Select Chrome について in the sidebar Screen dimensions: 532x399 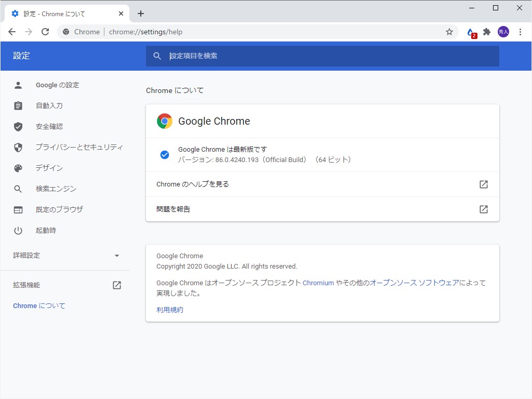[x=39, y=305]
